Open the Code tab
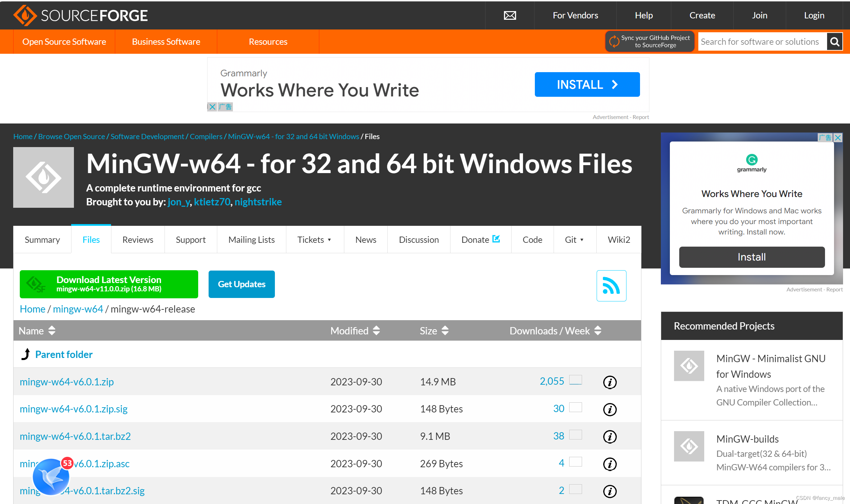Viewport: 850px width, 504px height. [532, 240]
